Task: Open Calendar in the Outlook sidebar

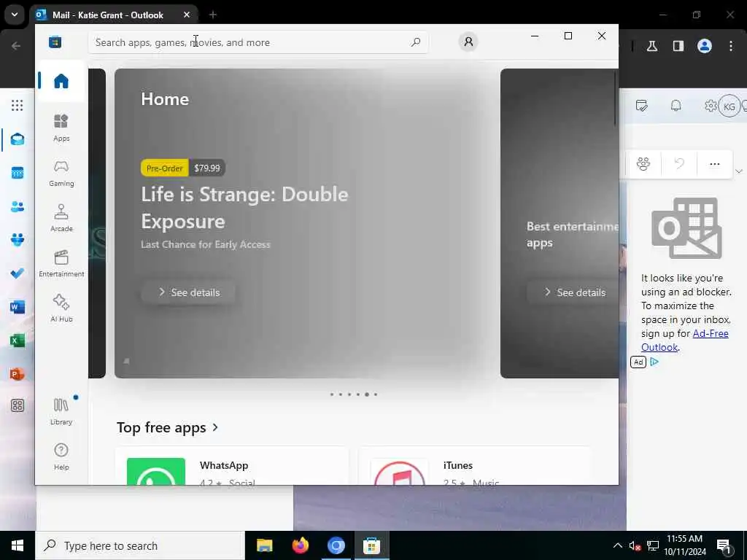Action: pos(18,173)
